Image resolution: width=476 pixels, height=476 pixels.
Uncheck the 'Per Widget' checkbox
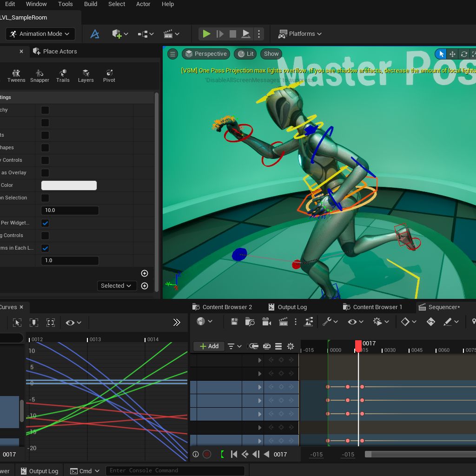(45, 223)
